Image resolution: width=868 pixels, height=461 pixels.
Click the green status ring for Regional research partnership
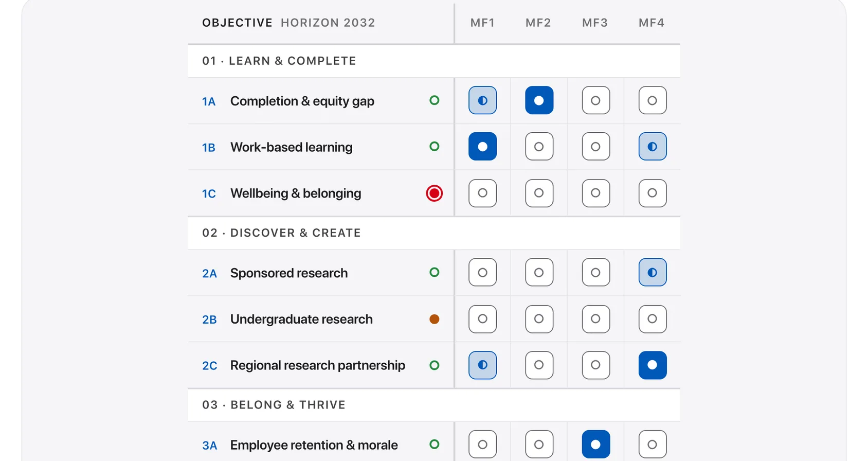435,365
